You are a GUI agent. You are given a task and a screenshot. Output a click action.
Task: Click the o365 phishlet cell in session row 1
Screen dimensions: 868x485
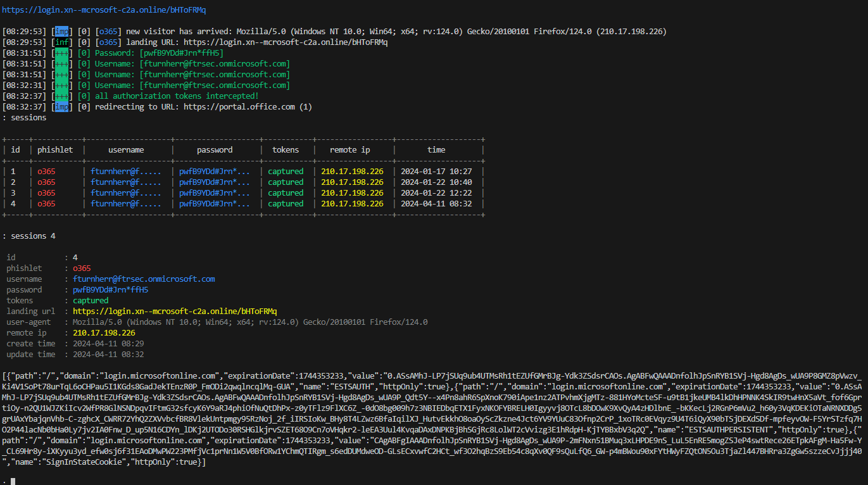[x=46, y=172]
